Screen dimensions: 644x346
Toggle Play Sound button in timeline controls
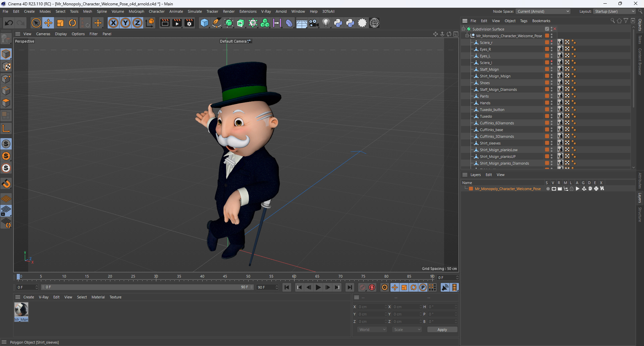pos(445,287)
